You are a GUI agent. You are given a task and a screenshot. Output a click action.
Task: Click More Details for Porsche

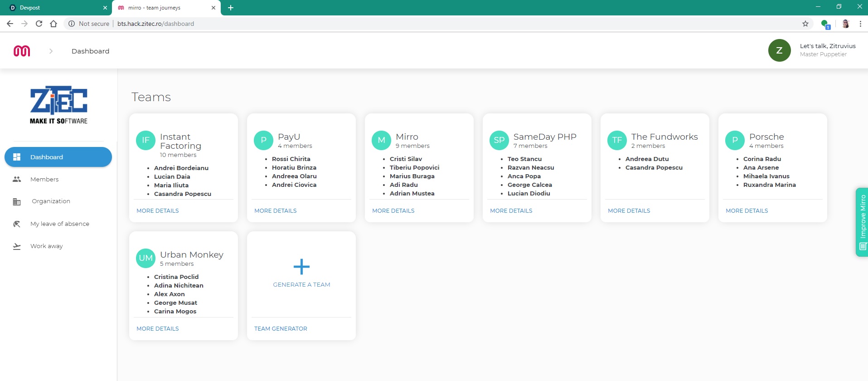click(x=747, y=210)
